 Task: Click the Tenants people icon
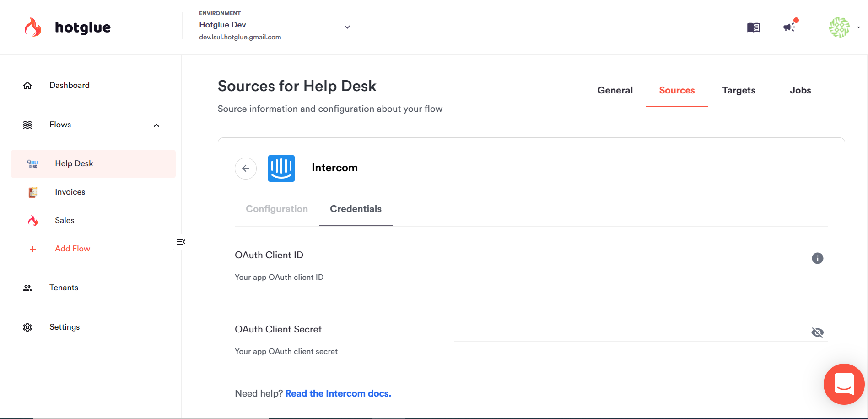coord(27,288)
